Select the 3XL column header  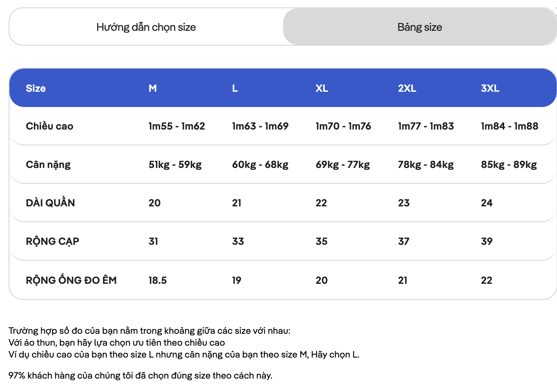tap(490, 88)
